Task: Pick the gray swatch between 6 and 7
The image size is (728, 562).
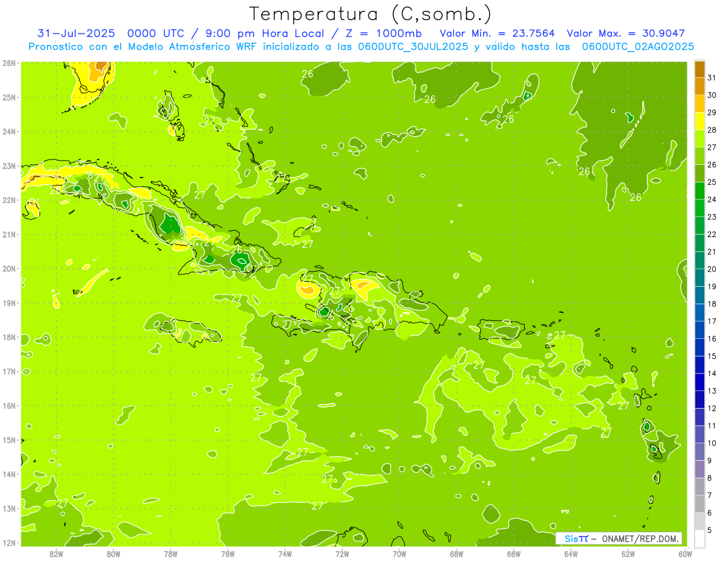Action: point(699,504)
